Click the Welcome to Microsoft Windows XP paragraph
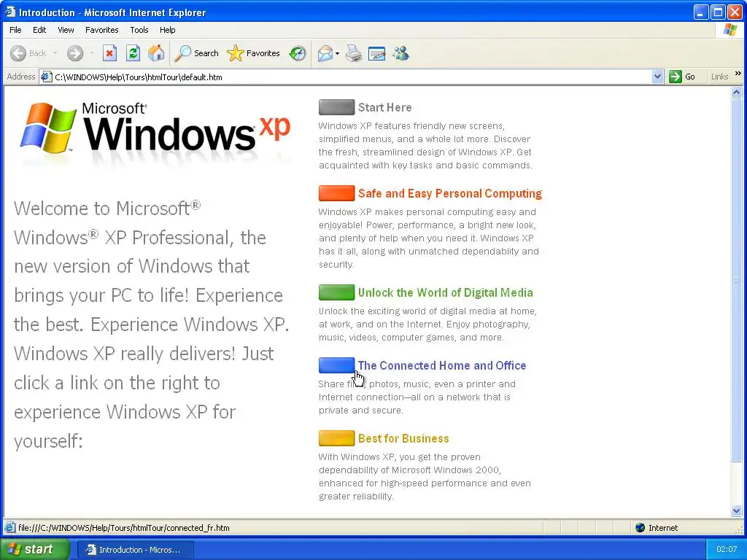This screenshot has height=560, width=747. pyautogui.click(x=152, y=324)
